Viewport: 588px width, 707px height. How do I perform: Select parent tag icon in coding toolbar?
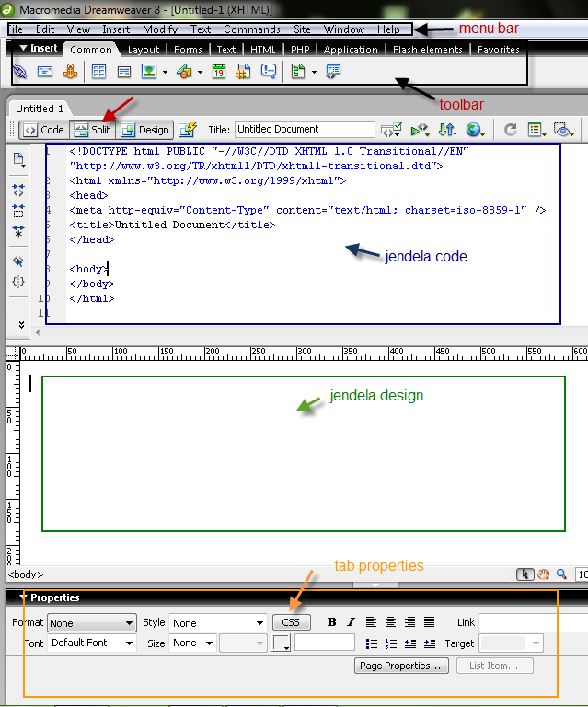[18, 261]
